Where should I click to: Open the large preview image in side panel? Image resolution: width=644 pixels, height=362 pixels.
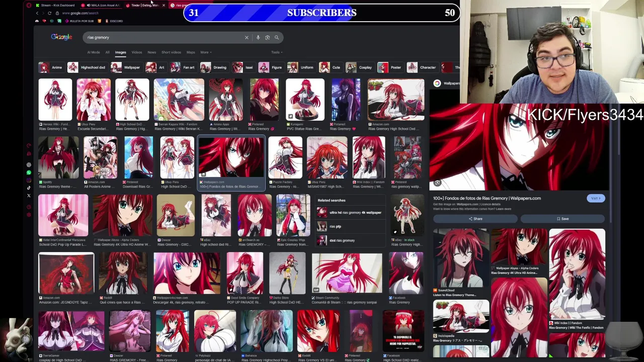click(519, 147)
